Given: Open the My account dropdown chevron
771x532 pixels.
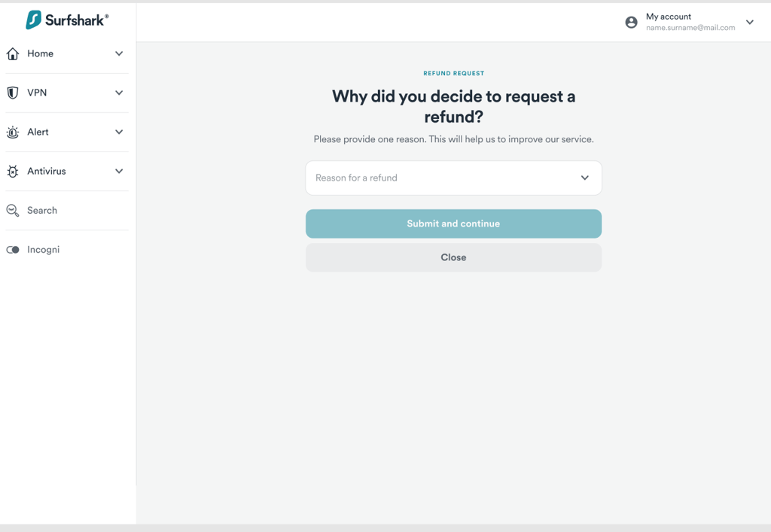Looking at the screenshot, I should tap(750, 22).
